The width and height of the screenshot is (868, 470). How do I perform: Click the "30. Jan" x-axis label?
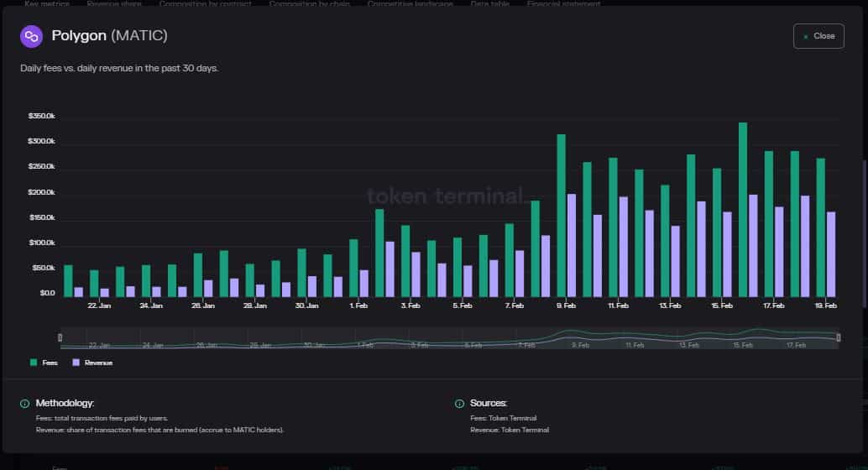(x=306, y=305)
